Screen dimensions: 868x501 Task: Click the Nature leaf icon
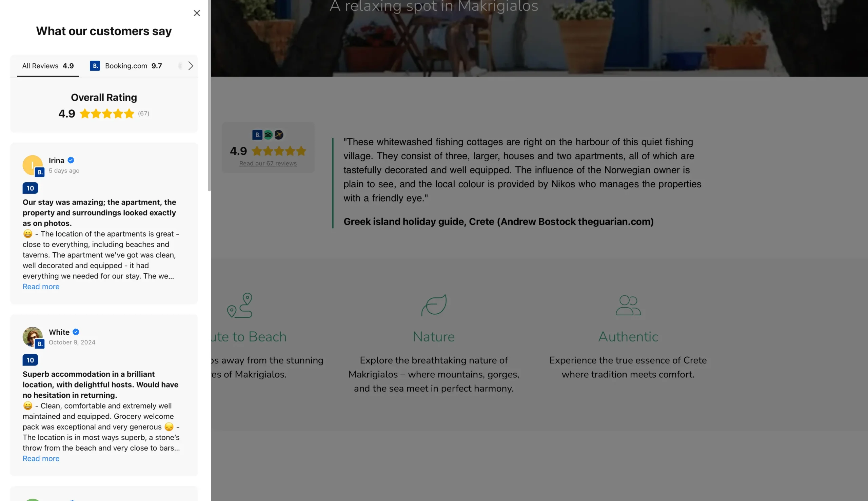434,305
